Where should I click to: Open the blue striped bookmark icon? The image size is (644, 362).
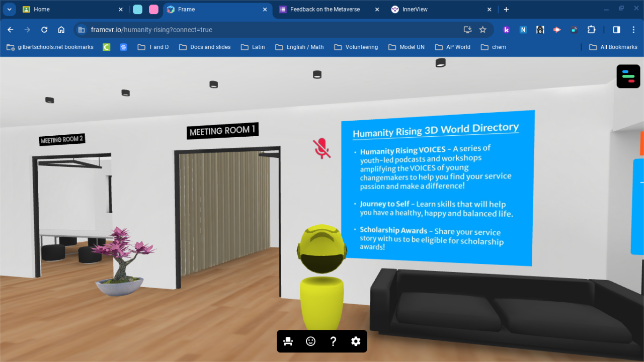point(123,47)
